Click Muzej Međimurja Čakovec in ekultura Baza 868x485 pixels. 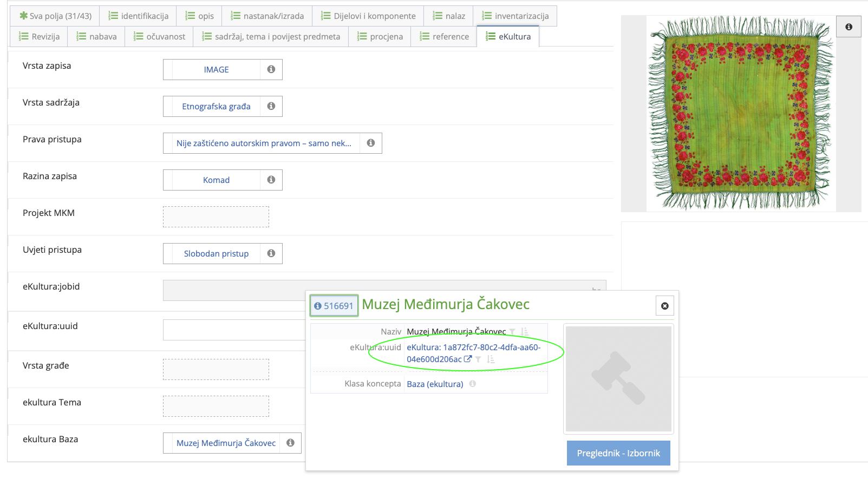coord(226,443)
